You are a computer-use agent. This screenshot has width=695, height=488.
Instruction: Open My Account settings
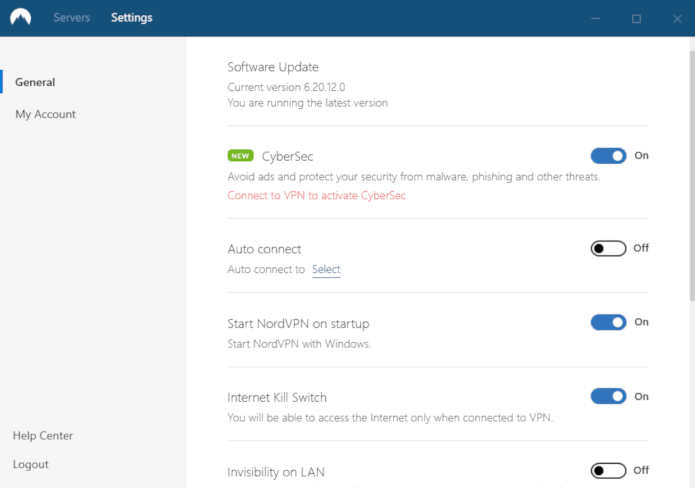pyautogui.click(x=45, y=114)
